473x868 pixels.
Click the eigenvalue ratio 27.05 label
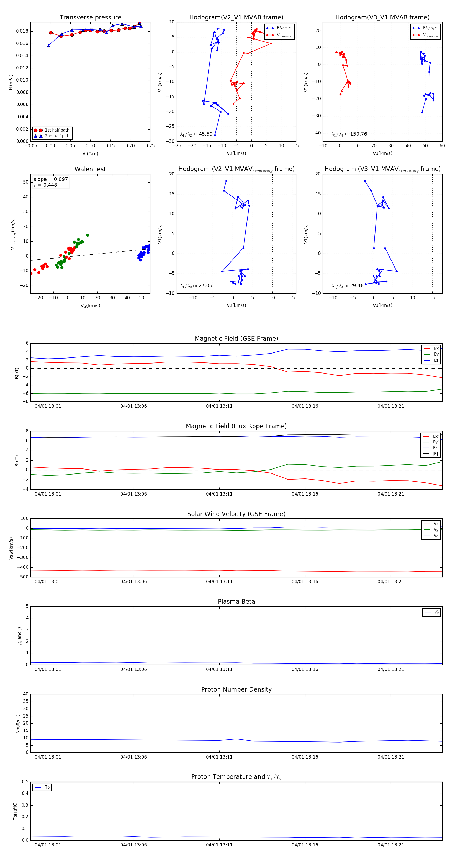pos(196,286)
